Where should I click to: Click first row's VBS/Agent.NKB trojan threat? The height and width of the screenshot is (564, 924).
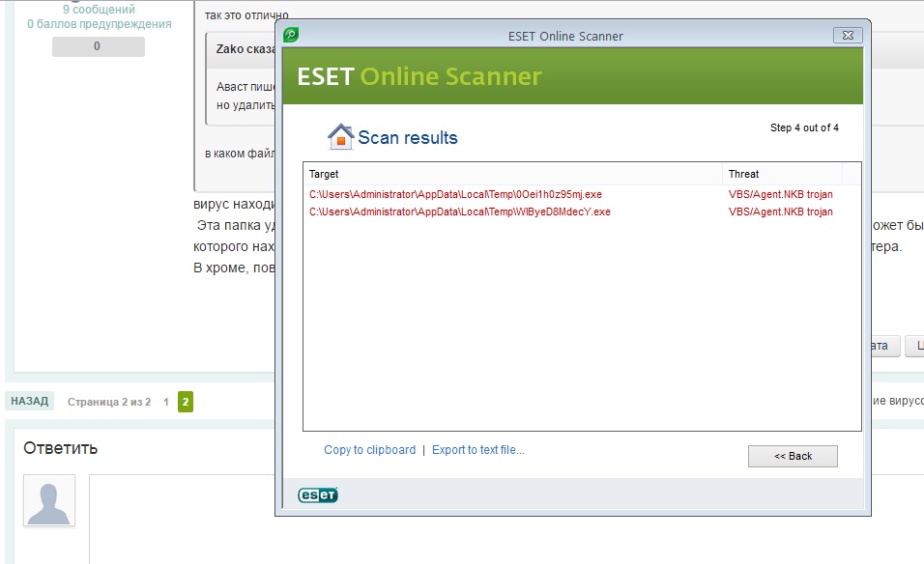point(780,194)
